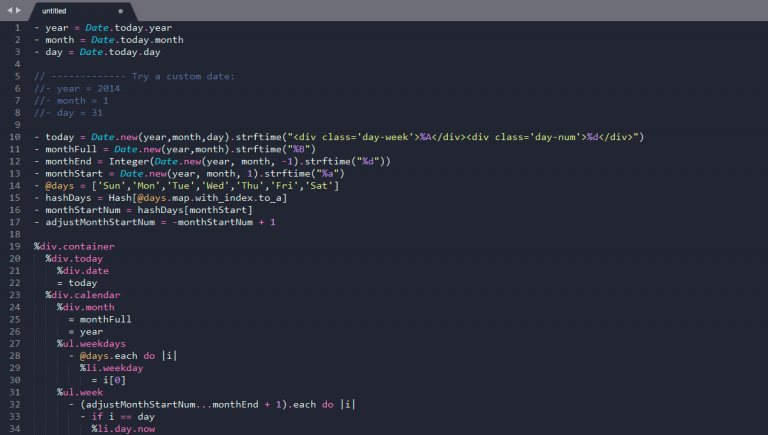Click '= today' on line 22
Viewport: 768px width, 435px height.
point(77,283)
